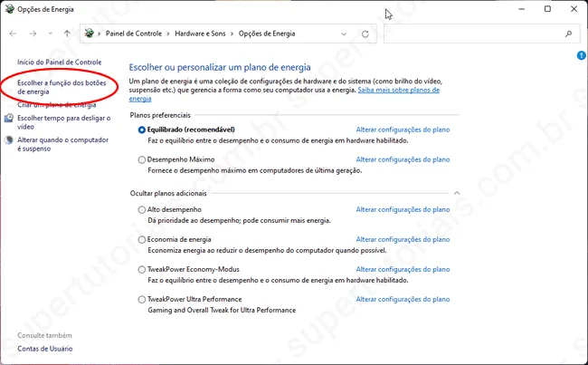Select the TweakPower Ultra Performance plan

[141, 299]
